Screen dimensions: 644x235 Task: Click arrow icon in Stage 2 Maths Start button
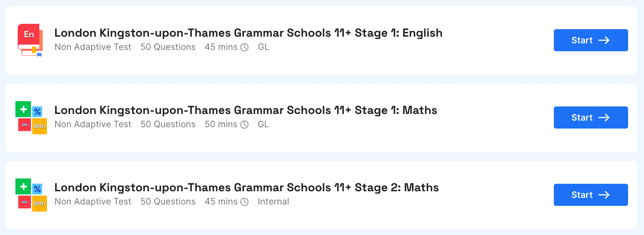(604, 195)
